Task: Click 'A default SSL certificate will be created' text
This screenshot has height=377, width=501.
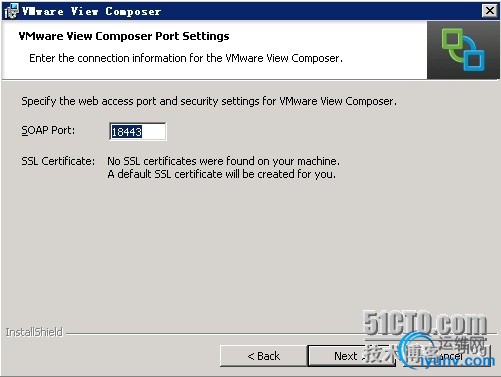Action: (221, 174)
